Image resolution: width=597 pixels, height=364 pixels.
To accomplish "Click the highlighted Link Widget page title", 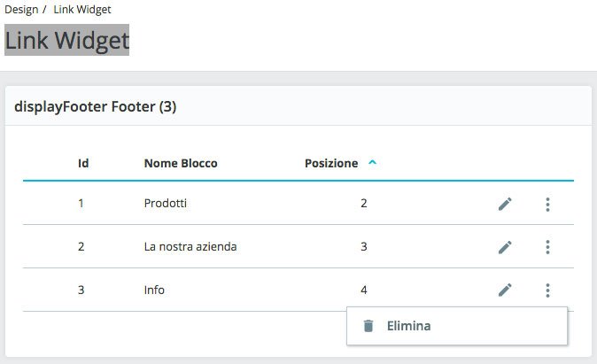I will point(67,40).
